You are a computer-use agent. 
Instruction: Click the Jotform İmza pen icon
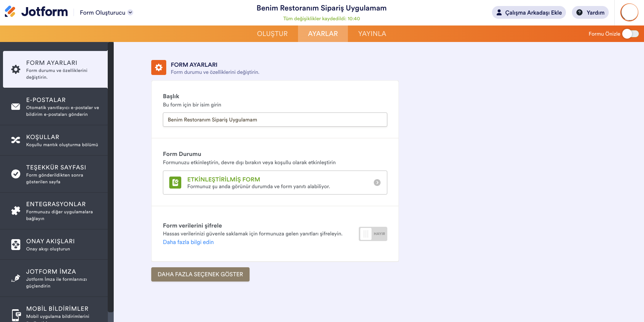[x=16, y=278]
